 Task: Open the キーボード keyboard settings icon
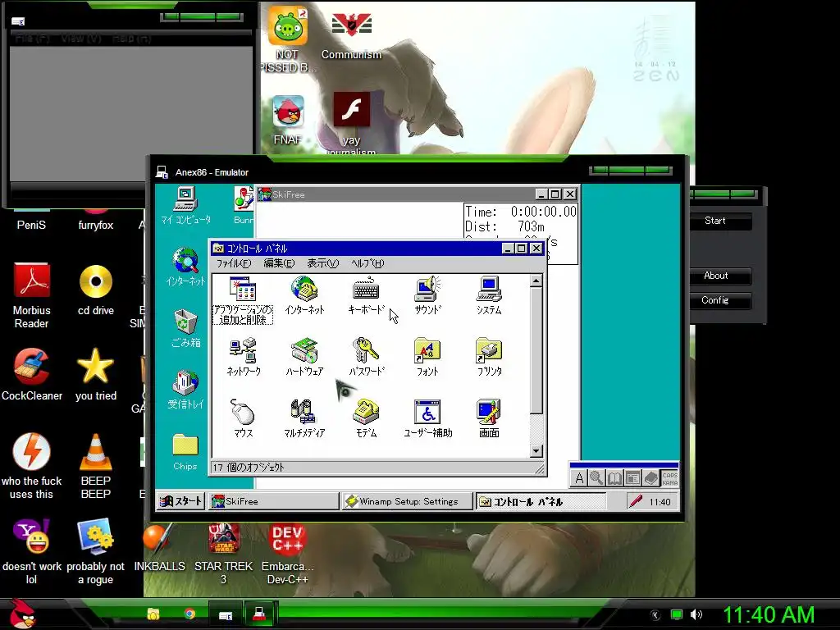coord(366,295)
